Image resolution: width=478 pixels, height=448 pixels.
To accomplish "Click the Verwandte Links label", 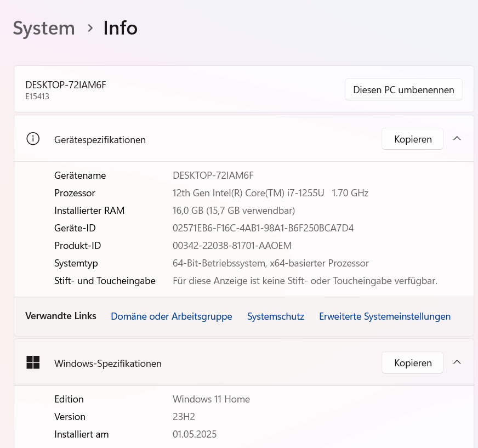I will pos(61,316).
